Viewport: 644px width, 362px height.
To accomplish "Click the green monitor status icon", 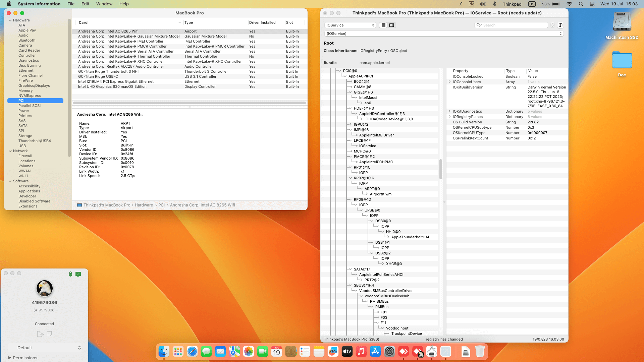I will 78,274.
